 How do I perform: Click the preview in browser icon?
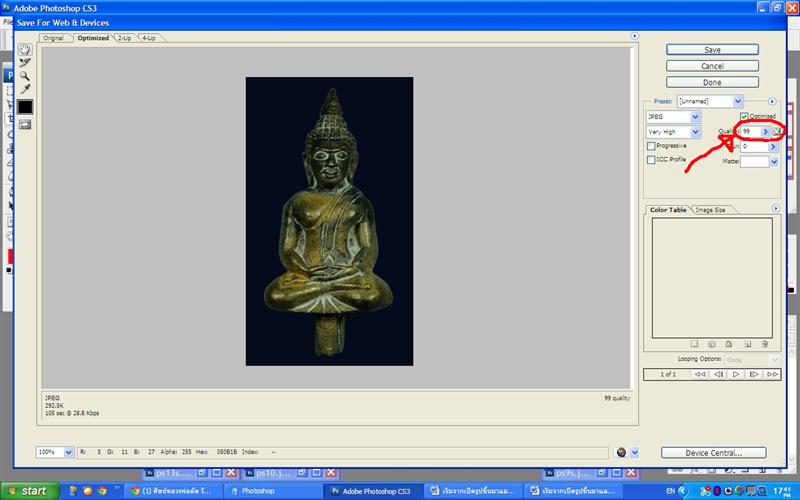(x=622, y=452)
